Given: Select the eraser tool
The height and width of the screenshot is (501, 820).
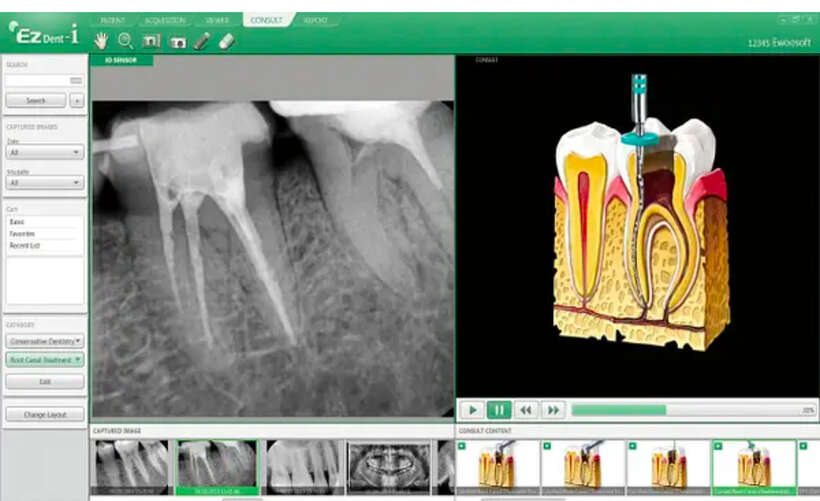Looking at the screenshot, I should (x=226, y=41).
